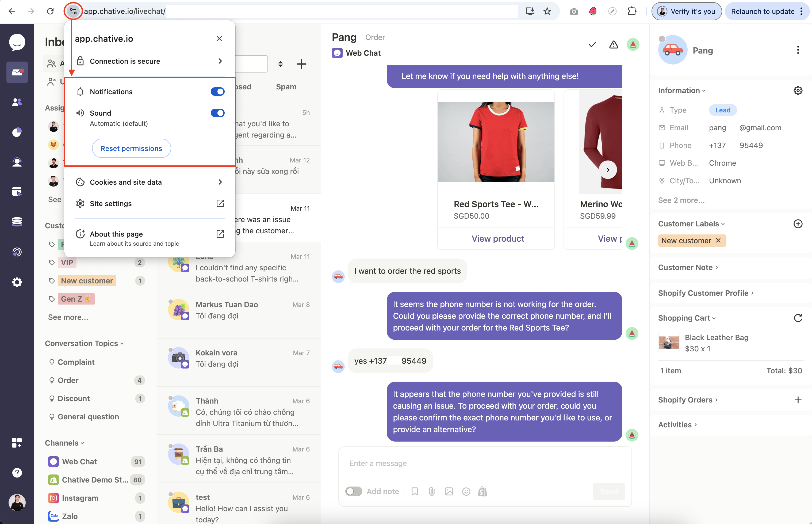Add a customer label with plus icon
Screen dimensions: 812x524
[798, 223]
